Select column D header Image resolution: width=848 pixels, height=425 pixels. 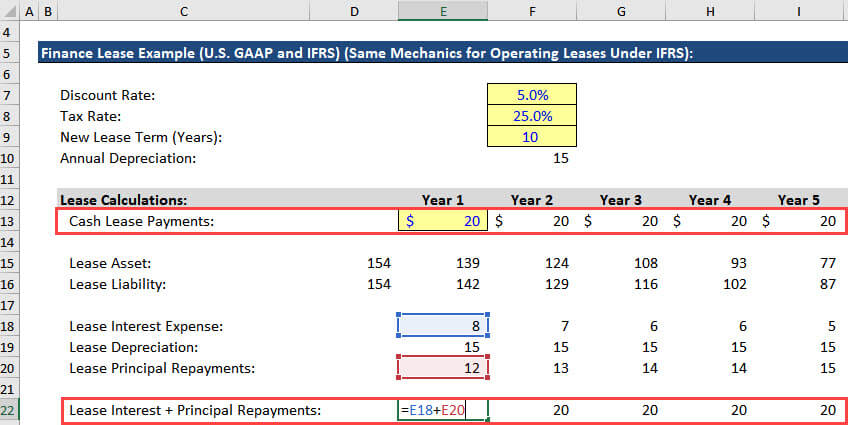354,11
